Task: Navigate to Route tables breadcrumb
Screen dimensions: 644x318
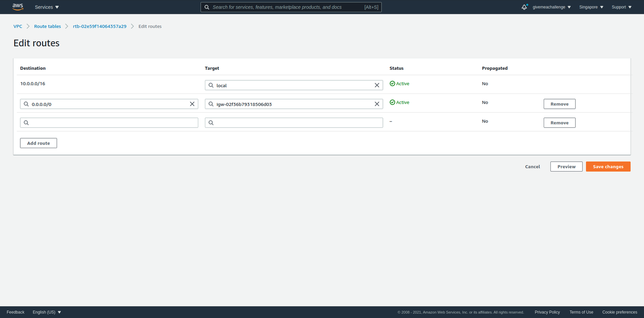Action: (47, 26)
